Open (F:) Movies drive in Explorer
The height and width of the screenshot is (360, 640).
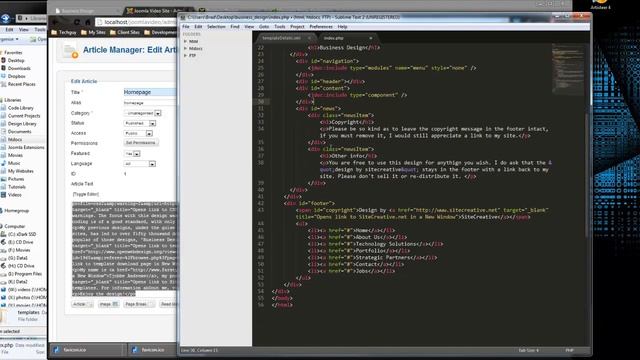pos(19,250)
